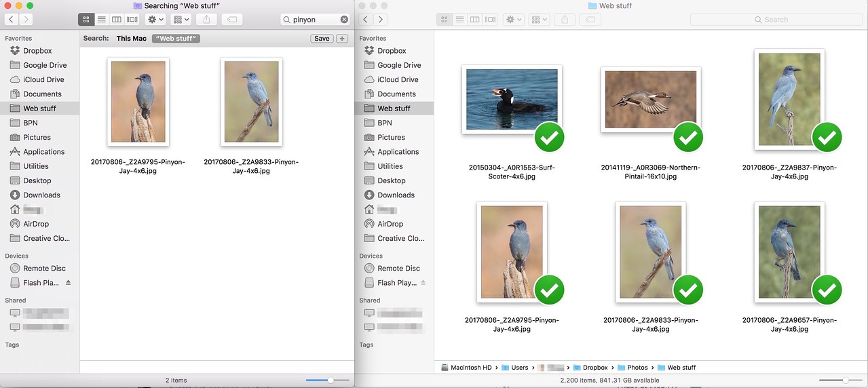
Task: Switch right window to icon view
Action: pos(444,20)
